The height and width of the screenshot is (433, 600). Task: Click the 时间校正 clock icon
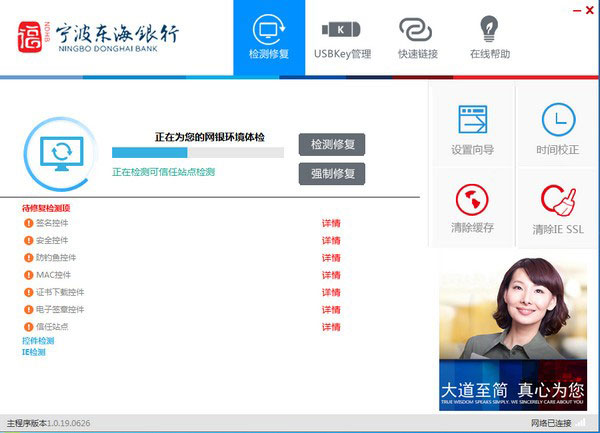(x=558, y=128)
